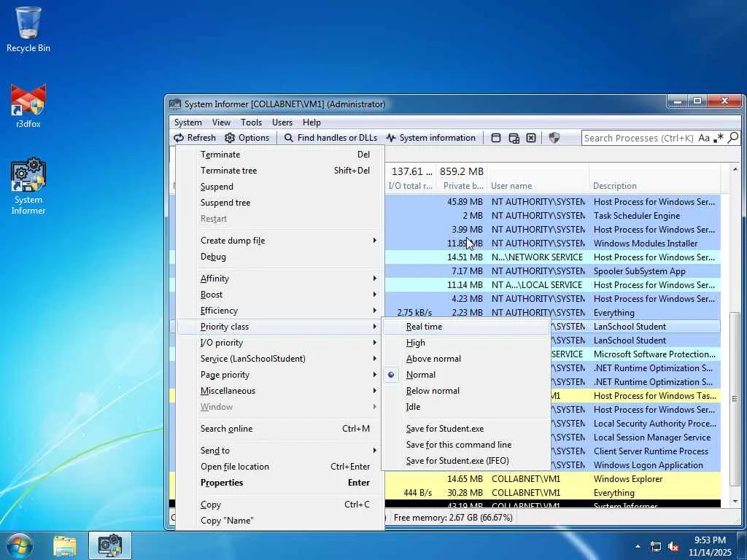Image resolution: width=747 pixels, height=560 pixels.
Task: Click Find handles or DLLs
Action: click(330, 138)
